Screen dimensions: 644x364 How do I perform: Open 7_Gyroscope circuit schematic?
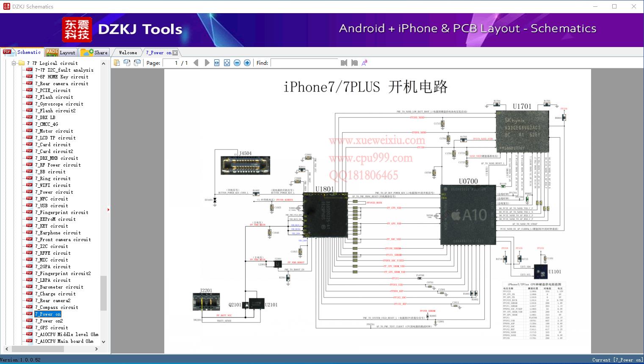pos(59,104)
